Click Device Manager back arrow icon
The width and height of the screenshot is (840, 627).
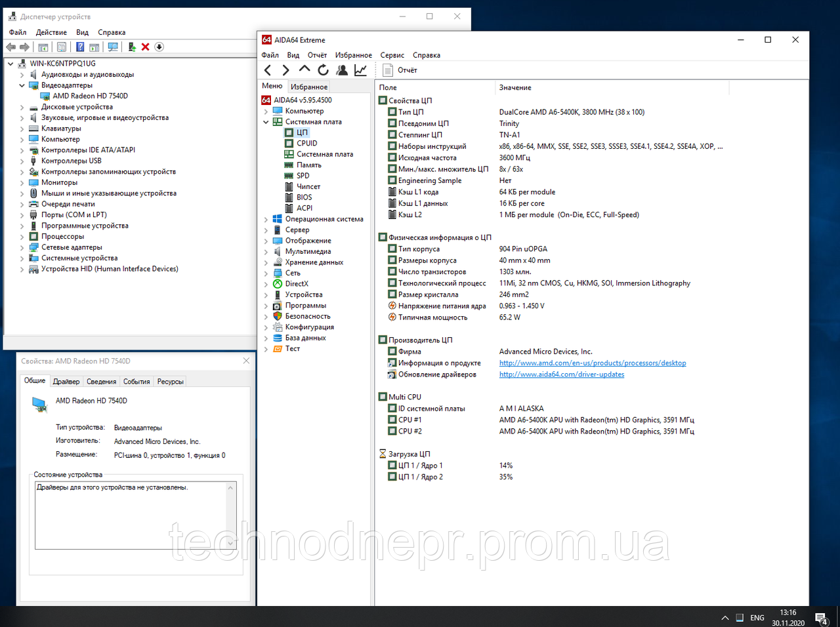click(10, 47)
